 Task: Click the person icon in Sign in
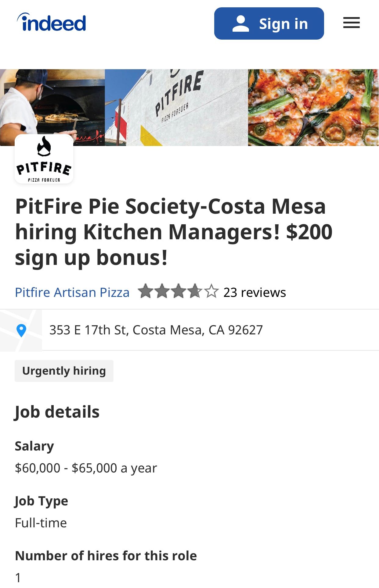[241, 24]
